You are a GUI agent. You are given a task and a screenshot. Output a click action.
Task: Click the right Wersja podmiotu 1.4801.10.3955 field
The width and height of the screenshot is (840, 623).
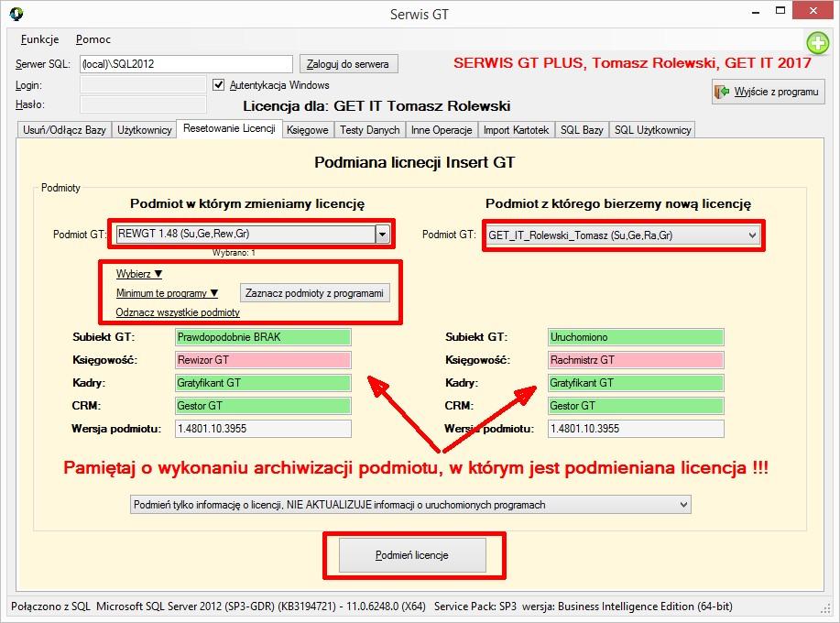636,429
